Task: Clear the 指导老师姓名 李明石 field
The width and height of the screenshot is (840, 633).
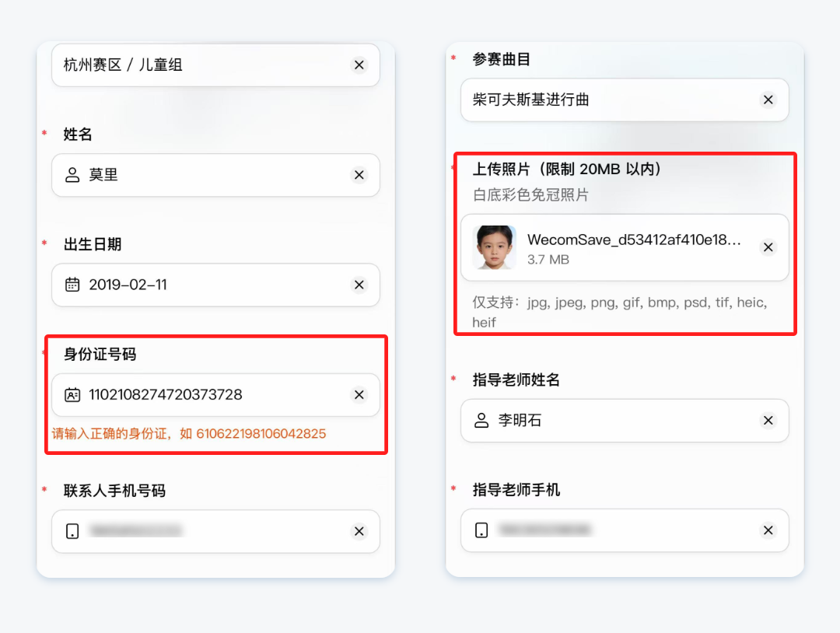Action: pos(768,421)
